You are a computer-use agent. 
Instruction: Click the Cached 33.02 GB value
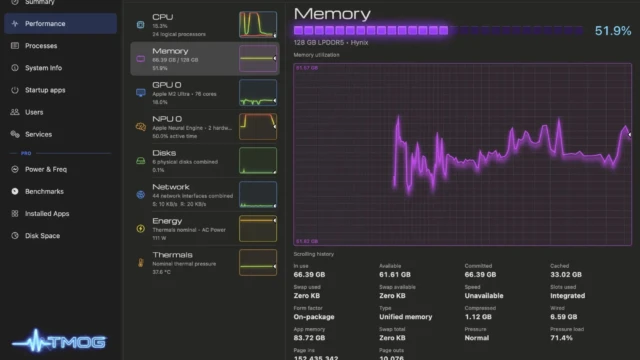(x=566, y=275)
